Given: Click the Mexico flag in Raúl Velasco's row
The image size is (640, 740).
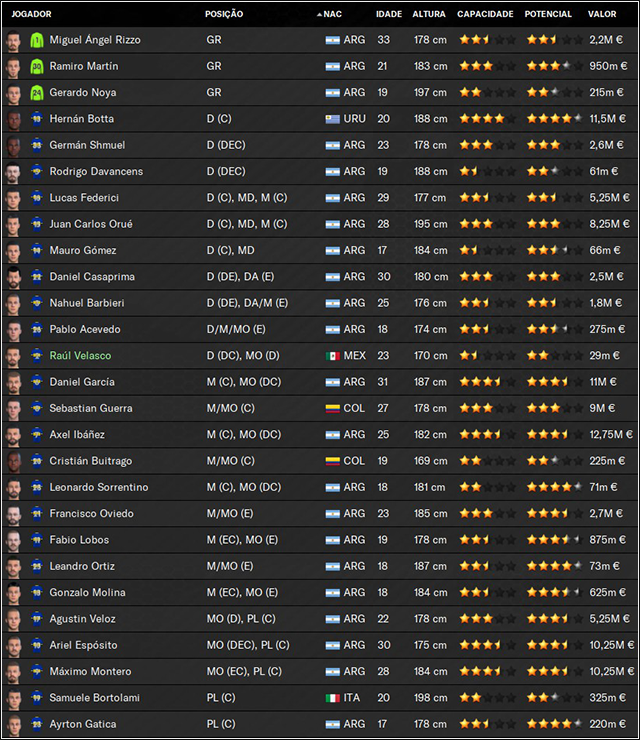Looking at the screenshot, I should 332,356.
